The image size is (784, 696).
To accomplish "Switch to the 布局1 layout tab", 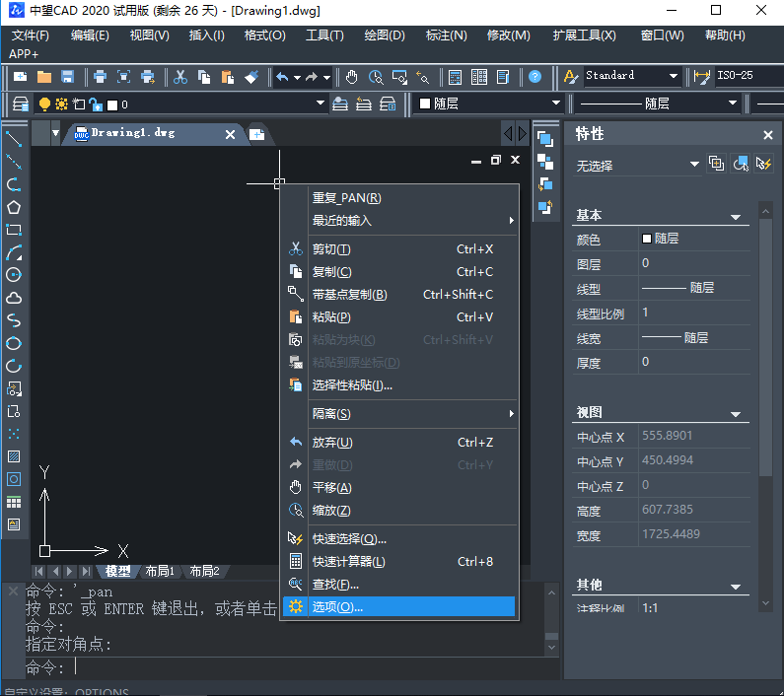I will coord(159,571).
